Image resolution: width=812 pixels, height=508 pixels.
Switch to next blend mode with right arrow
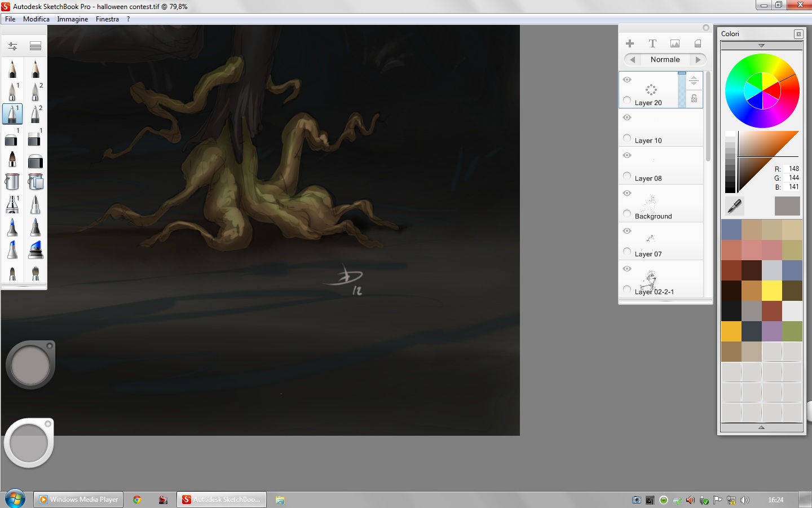[x=698, y=59]
